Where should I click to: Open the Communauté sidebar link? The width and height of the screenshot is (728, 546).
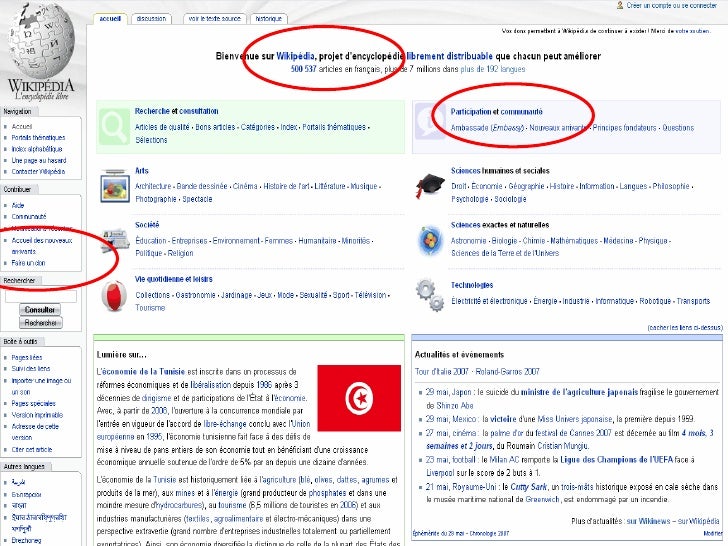[x=29, y=216]
